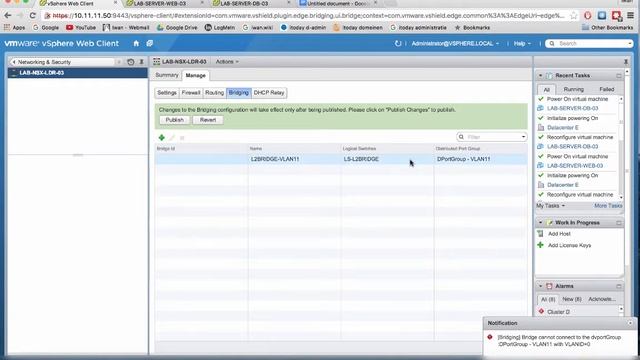Go to vSphere home via house icon
This screenshot has height=360, width=640.
point(136,43)
